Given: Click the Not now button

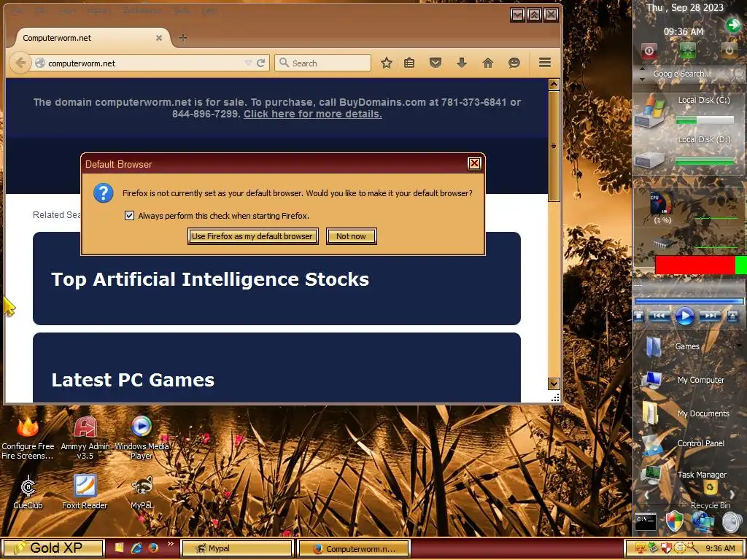Looking at the screenshot, I should [351, 236].
